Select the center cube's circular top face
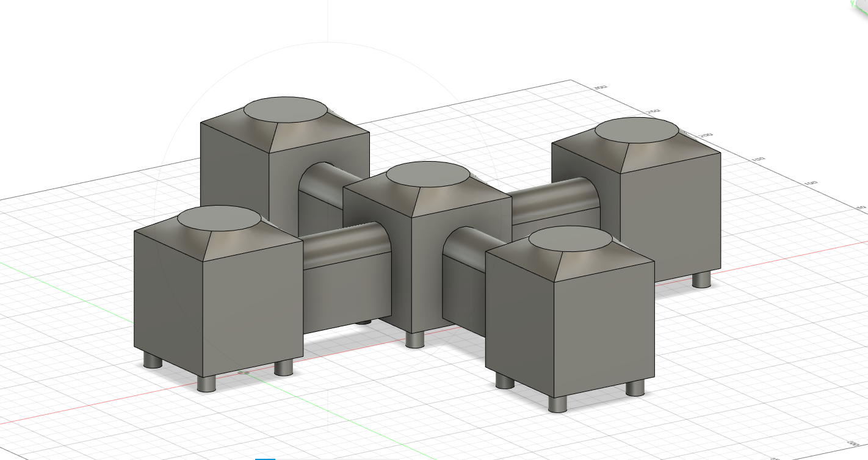The width and height of the screenshot is (868, 460). coord(428,174)
